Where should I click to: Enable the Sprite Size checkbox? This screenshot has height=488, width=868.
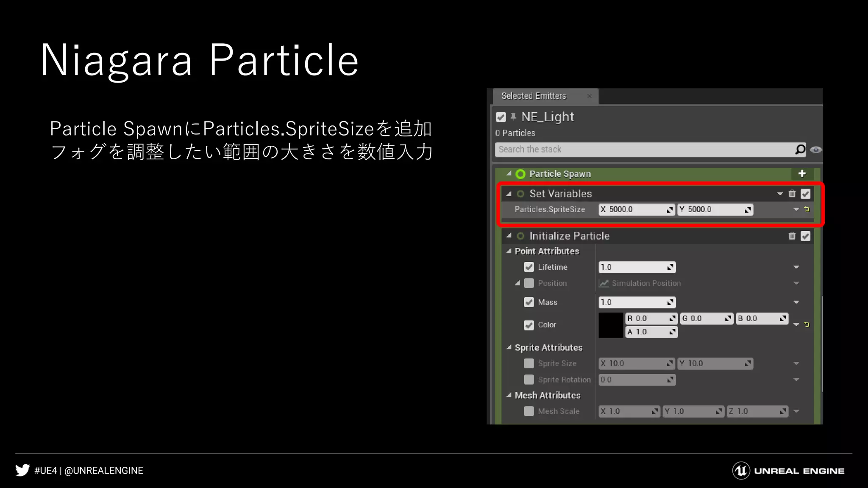point(529,363)
